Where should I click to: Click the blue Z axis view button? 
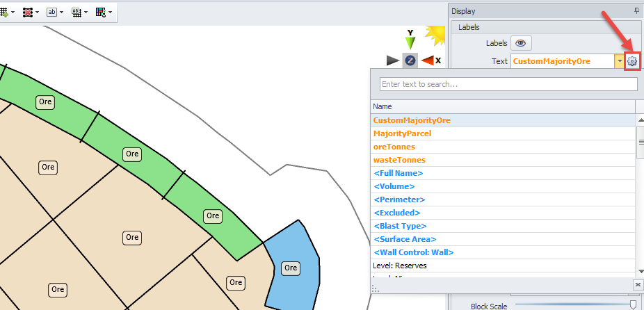(x=410, y=61)
